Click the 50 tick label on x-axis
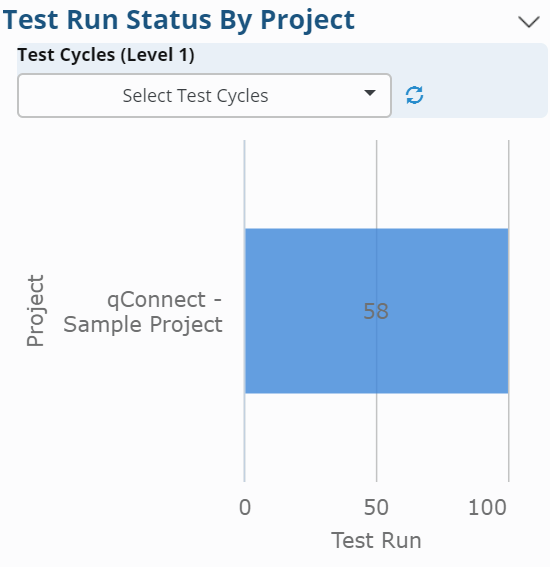Screen dimensions: 550x567 [x=376, y=507]
